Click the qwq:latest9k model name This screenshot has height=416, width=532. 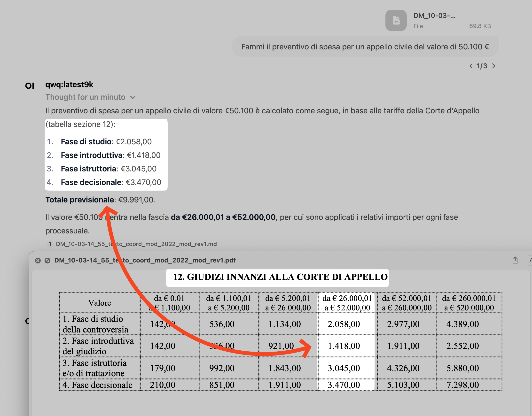pos(69,85)
